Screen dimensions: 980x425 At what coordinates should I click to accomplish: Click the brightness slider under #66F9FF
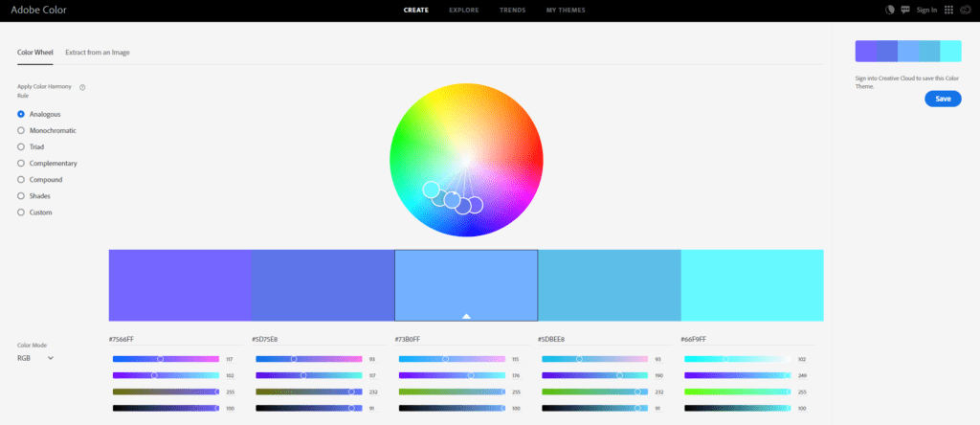738,408
